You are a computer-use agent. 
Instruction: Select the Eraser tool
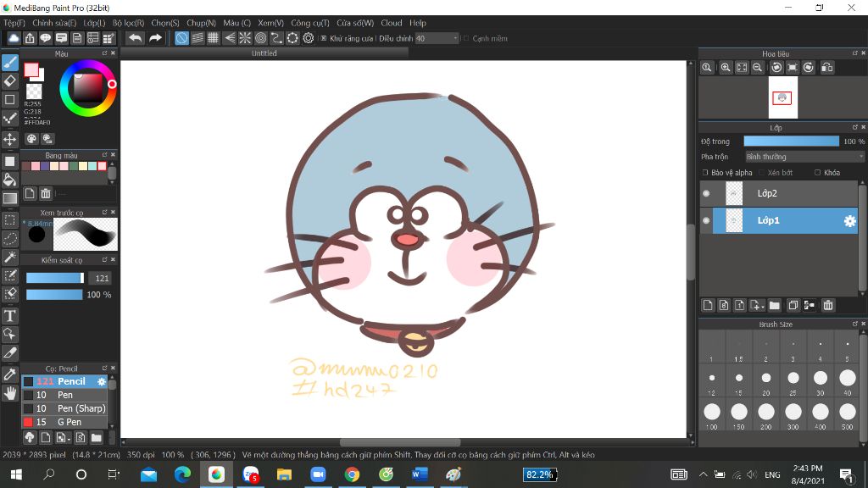point(10,81)
